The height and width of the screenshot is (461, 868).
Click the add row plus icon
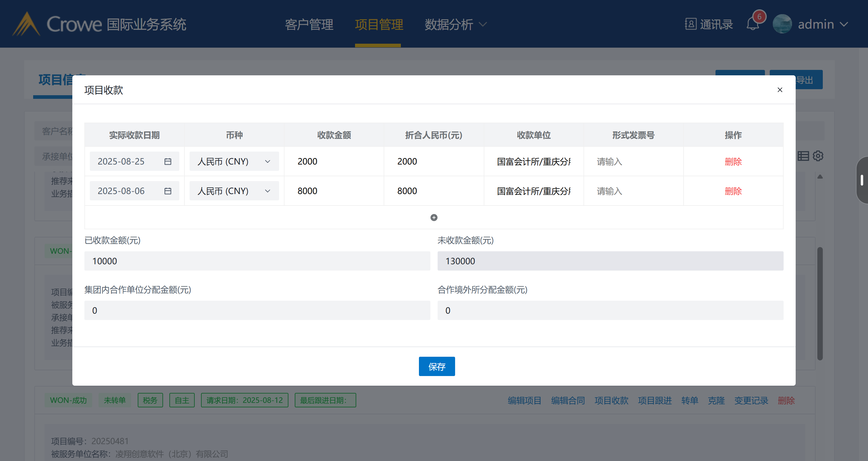(434, 217)
